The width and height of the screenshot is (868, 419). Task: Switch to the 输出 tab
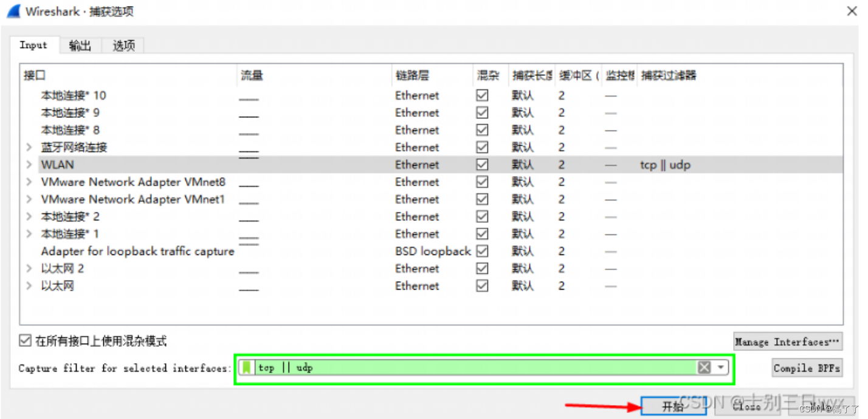point(80,46)
